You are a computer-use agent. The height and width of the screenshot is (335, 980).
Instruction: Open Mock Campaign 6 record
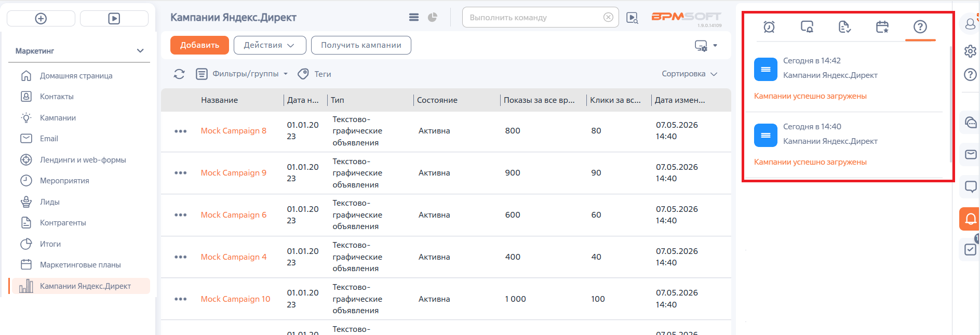pyautogui.click(x=234, y=215)
